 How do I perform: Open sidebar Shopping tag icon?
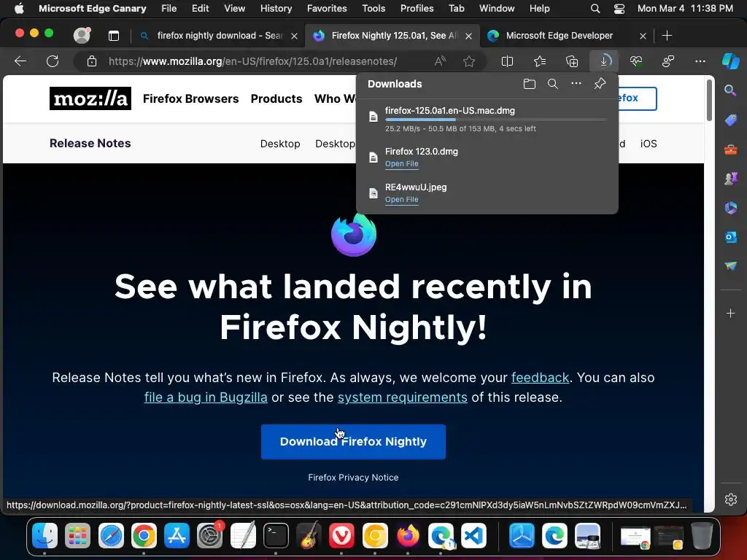click(730, 120)
